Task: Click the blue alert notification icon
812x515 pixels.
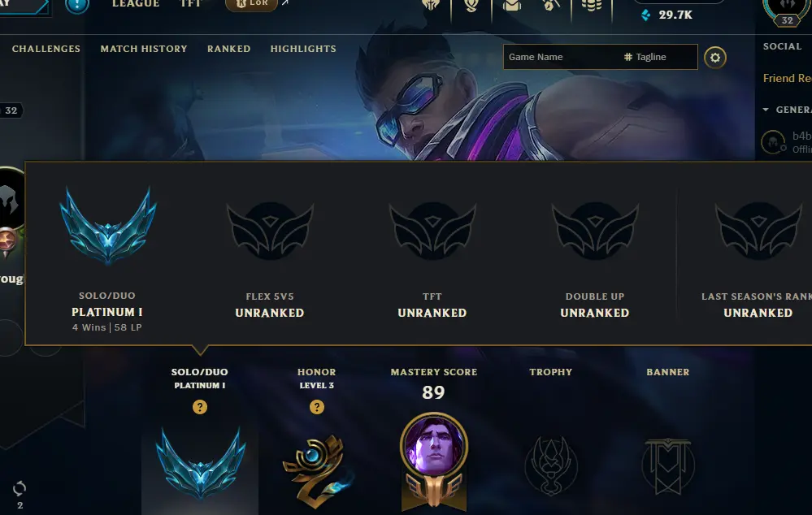Action: pyautogui.click(x=77, y=5)
